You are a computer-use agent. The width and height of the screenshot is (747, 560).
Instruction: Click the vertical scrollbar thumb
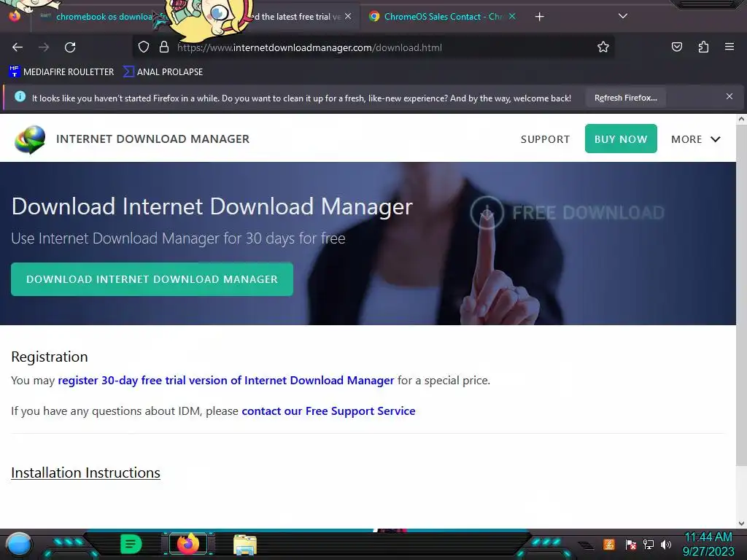point(741,295)
